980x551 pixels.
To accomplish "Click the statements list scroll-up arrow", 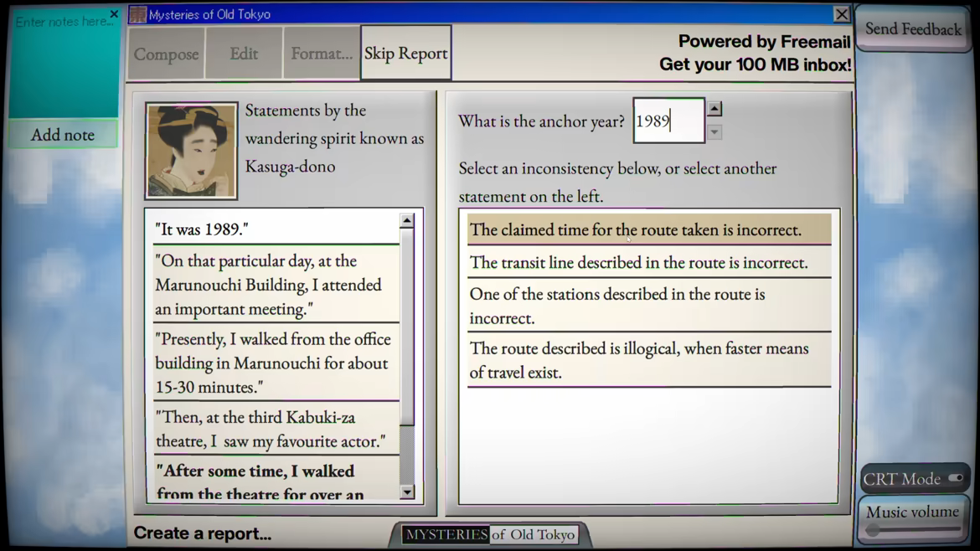I will [407, 220].
